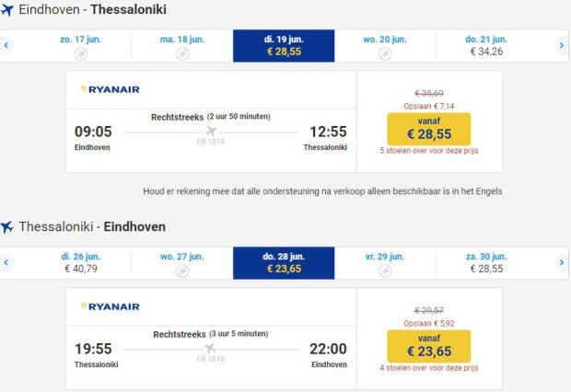This screenshot has height=392, width=571.
Task: Click no-flight icon under wo. 27 jun.
Action: pyautogui.click(x=182, y=271)
